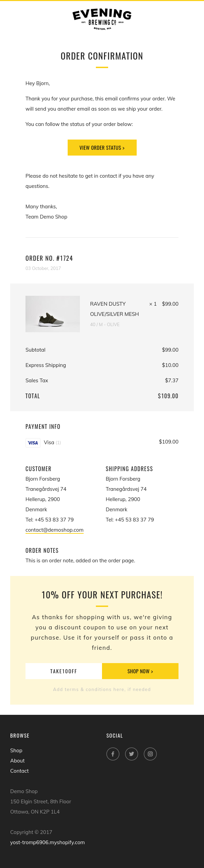This screenshot has width=204, height=868.
Task: Click the Order Confirmation title
Action: click(102, 56)
